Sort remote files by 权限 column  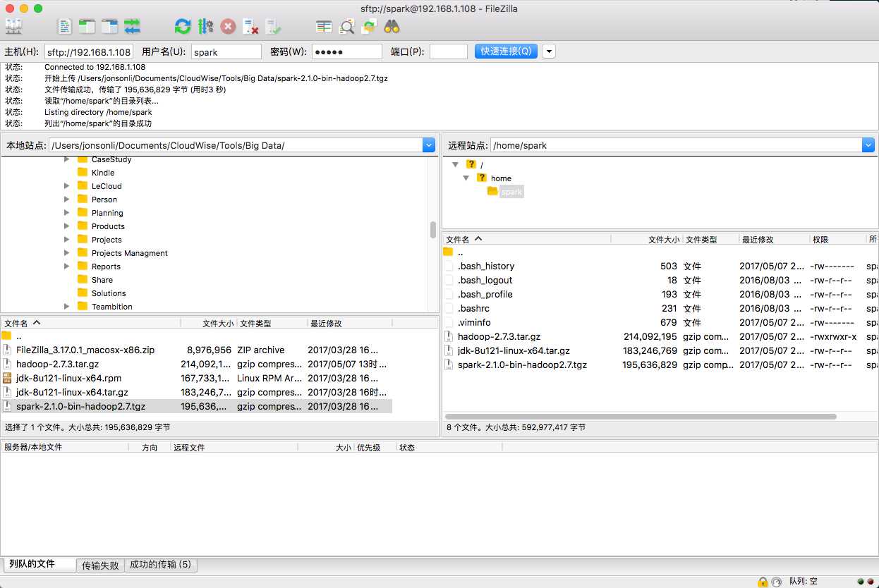click(837, 240)
